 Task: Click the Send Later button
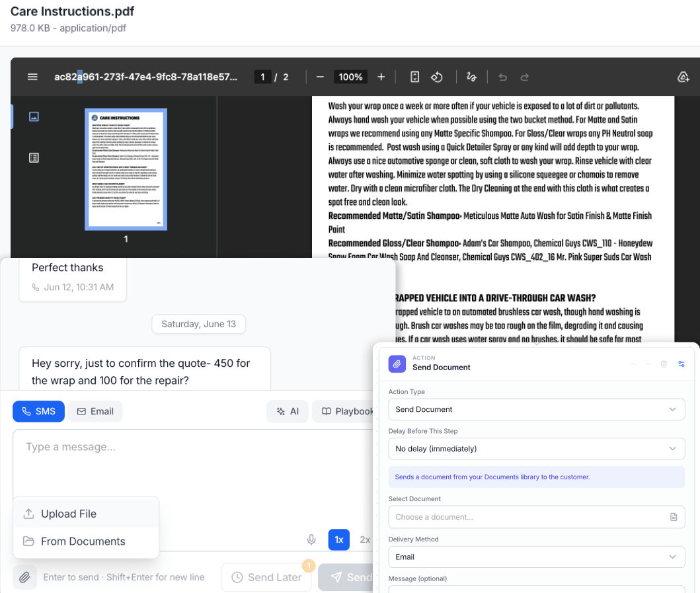pyautogui.click(x=266, y=577)
